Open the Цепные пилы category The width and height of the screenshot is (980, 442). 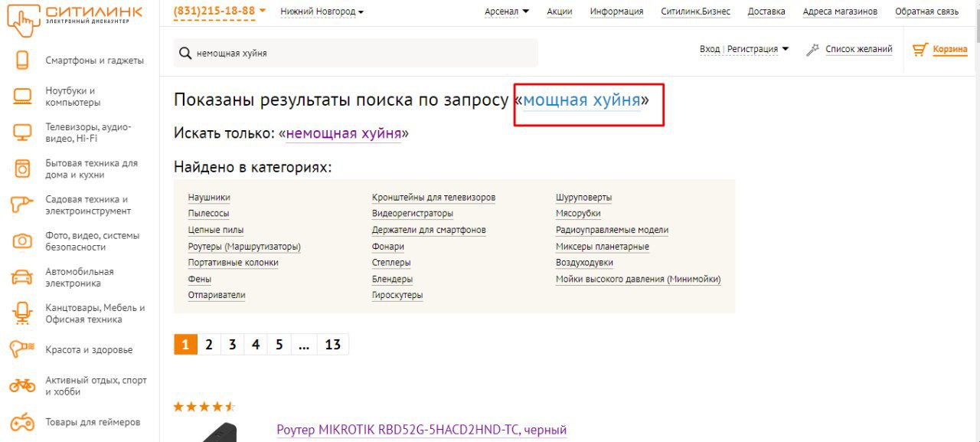pyautogui.click(x=216, y=230)
